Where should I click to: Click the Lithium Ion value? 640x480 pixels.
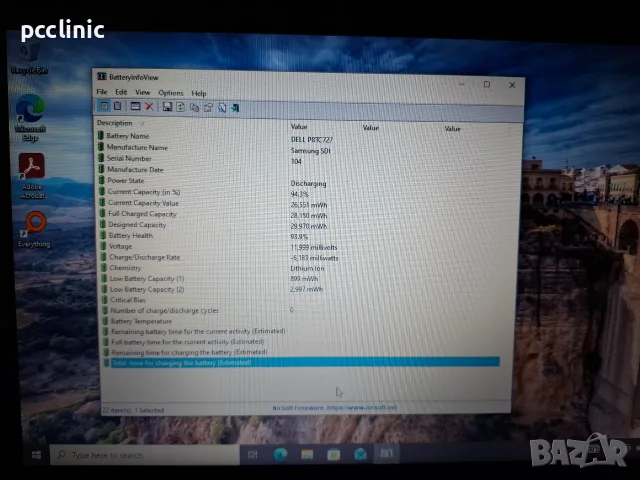[307, 268]
